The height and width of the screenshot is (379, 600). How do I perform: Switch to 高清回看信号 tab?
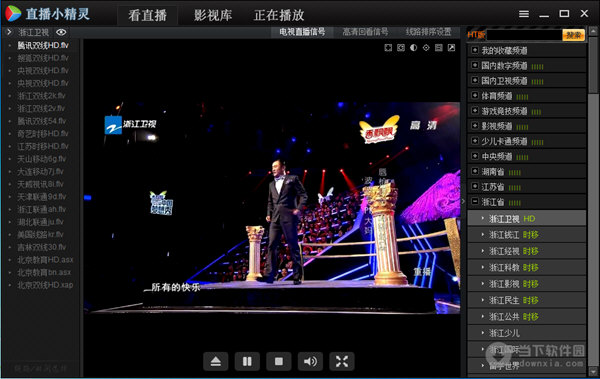365,32
